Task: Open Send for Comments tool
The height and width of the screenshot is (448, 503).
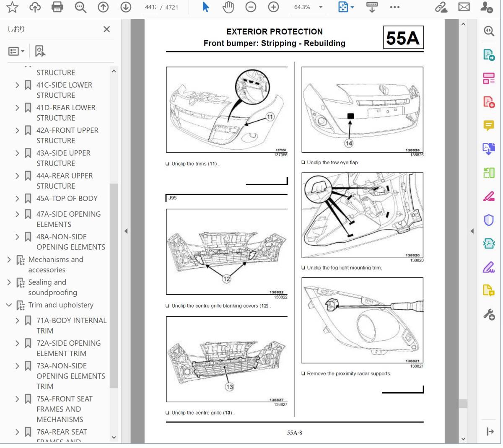Action: (x=489, y=290)
